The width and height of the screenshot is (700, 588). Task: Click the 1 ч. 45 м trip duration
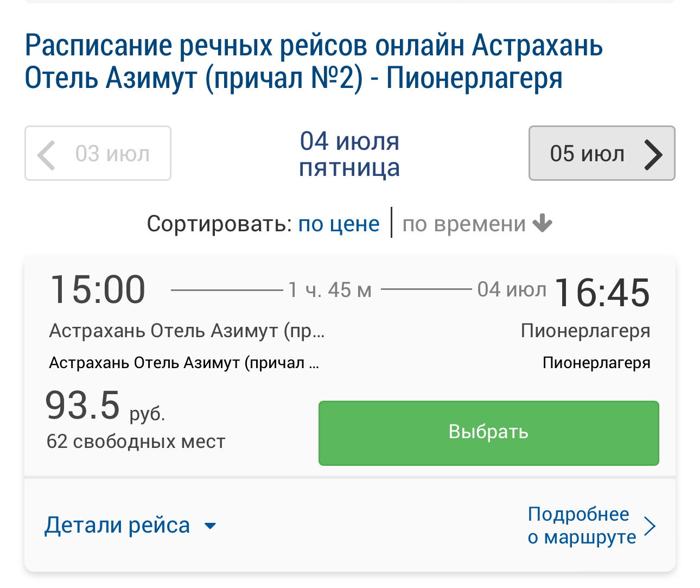[330, 290]
